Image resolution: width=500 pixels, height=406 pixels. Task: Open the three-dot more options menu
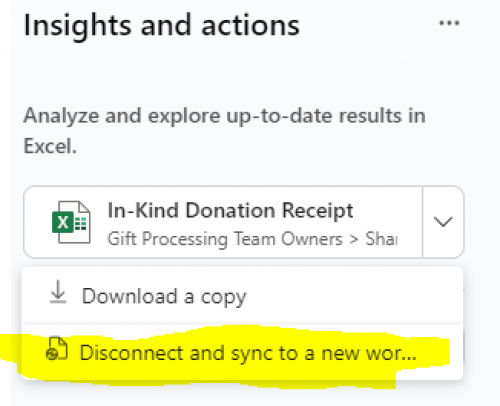coord(449,23)
